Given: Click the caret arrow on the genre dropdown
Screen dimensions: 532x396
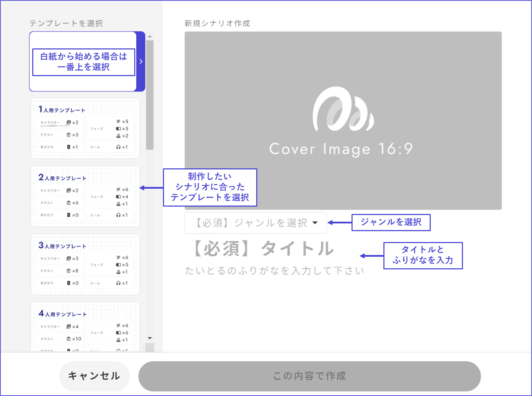Looking at the screenshot, I should tap(315, 223).
